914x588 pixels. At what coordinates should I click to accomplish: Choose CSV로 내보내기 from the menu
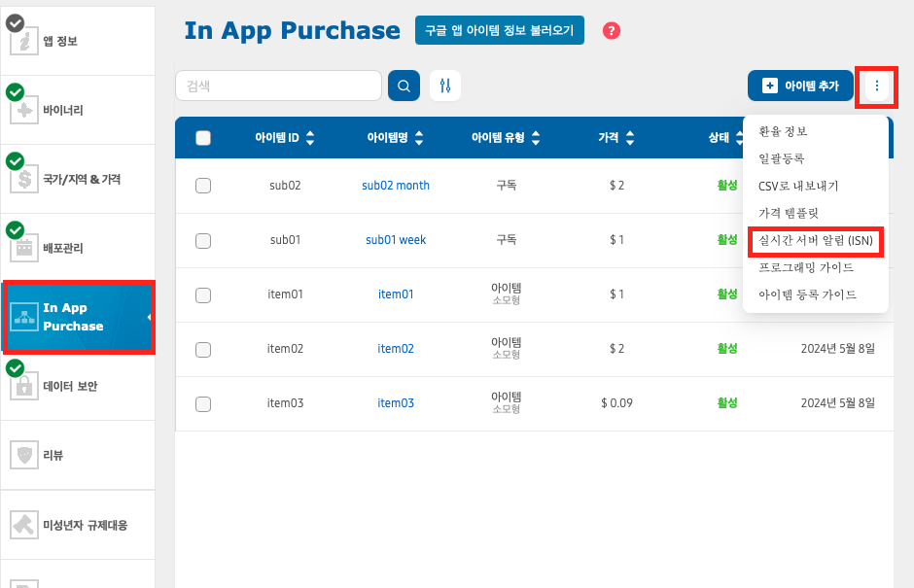pos(797,186)
